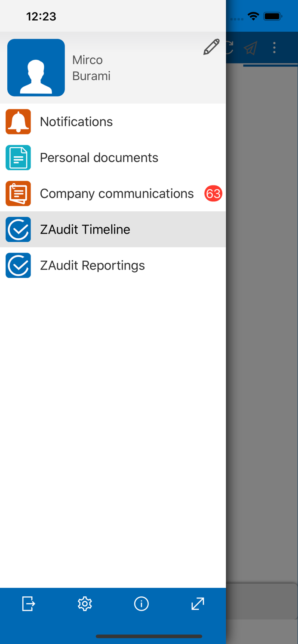The width and height of the screenshot is (298, 644).
Task: Select the ZAudit Timeline menu entry
Action: click(85, 229)
